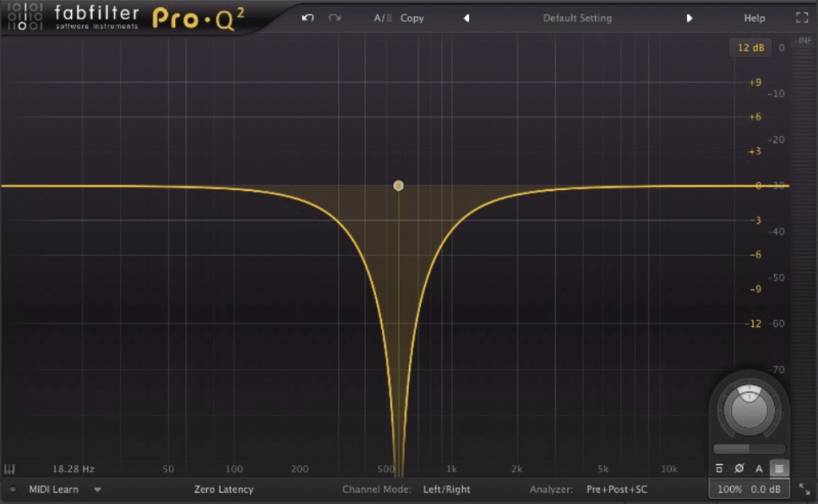Click the gain scale icon near output knob
Screen dimensions: 818x504
(719, 468)
